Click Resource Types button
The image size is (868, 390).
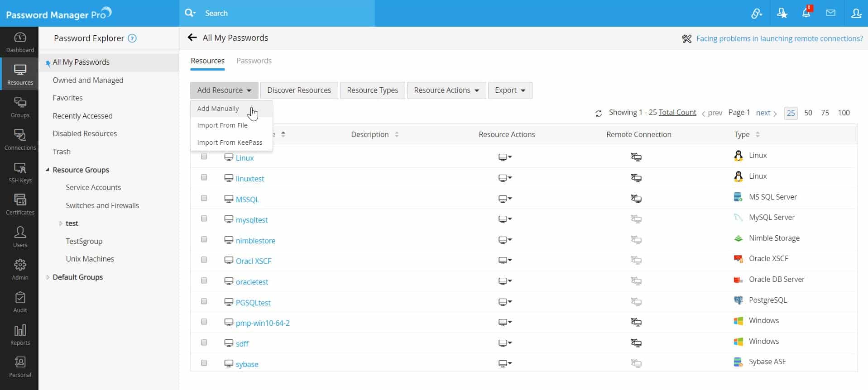[x=373, y=90]
